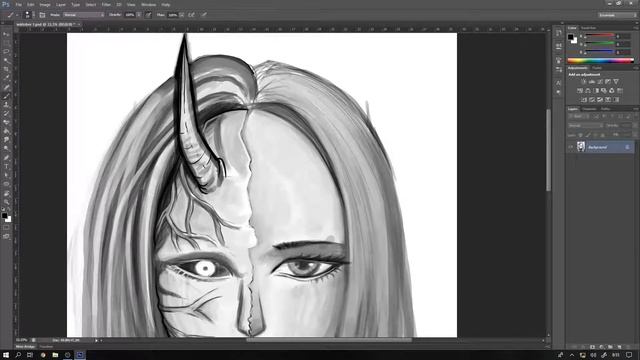Add Color Balance adjustment layer
The image size is (640, 360).
tap(588, 91)
